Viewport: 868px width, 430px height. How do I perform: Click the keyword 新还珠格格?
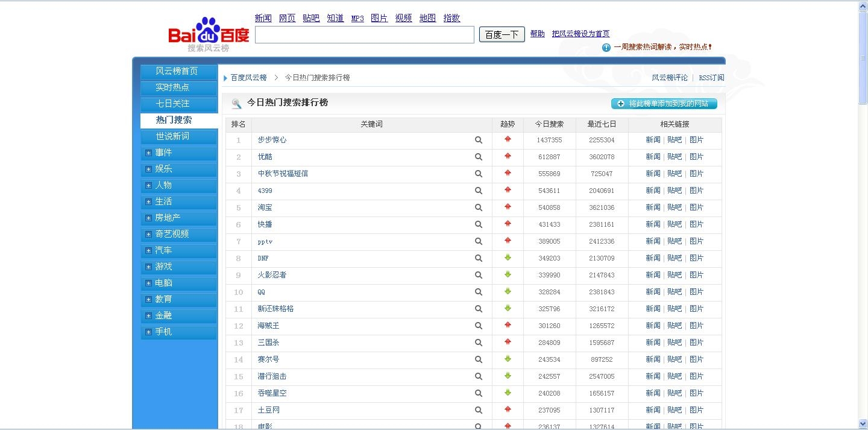[276, 309]
